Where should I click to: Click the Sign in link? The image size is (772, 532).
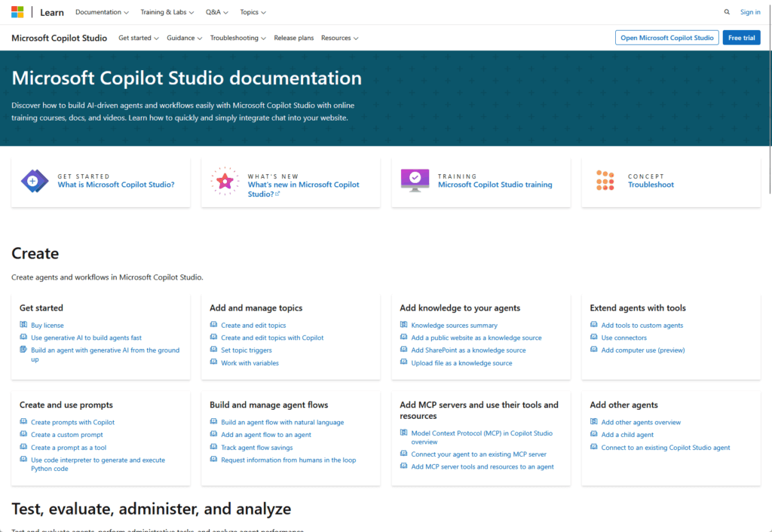(x=750, y=12)
